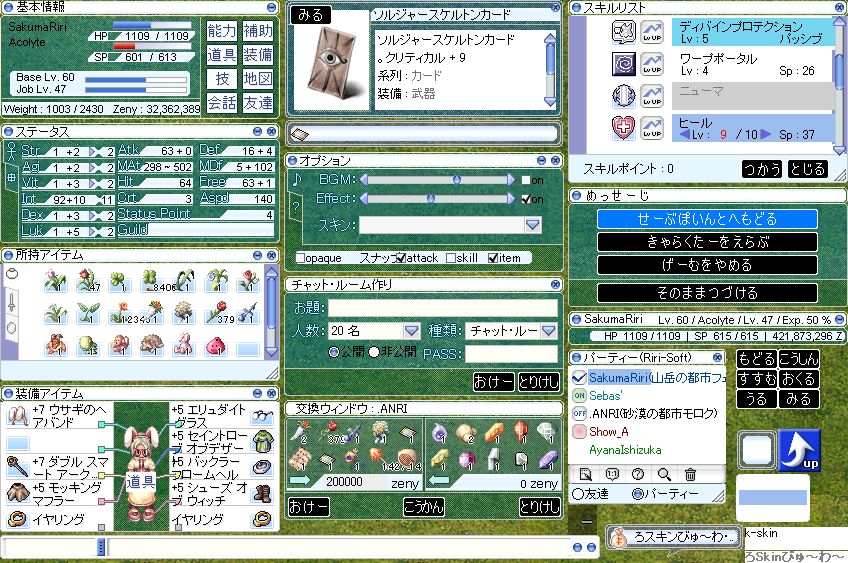Image resolution: width=848 pixels, height=563 pixels.
Task: Select the 友達 radio in party window
Action: point(578,493)
